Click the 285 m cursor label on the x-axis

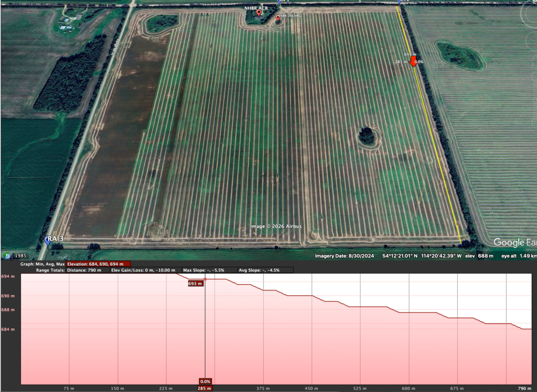(x=205, y=388)
